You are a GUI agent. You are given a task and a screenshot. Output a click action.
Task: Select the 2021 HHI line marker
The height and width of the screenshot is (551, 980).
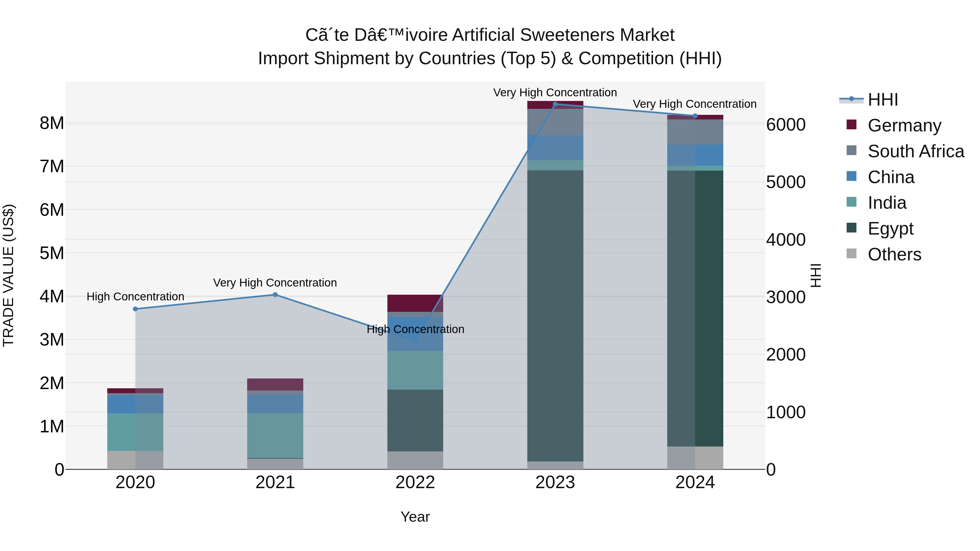(275, 295)
